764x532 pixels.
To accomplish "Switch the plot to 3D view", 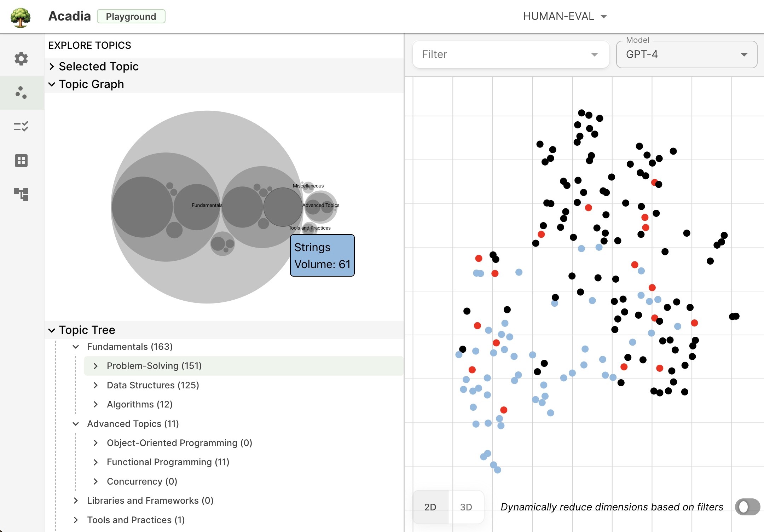I will [x=466, y=507].
